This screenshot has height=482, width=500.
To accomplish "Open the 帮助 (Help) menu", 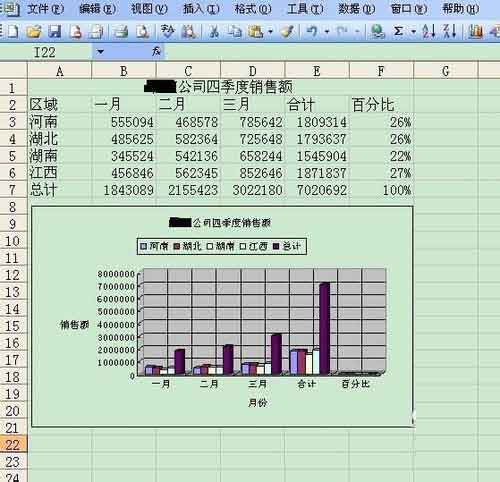I will [x=461, y=9].
